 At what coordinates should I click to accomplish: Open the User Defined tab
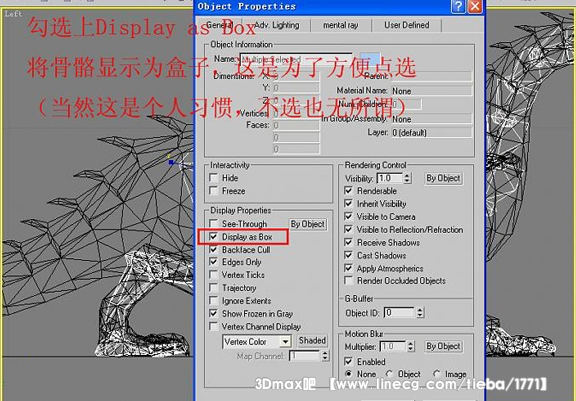pos(407,25)
